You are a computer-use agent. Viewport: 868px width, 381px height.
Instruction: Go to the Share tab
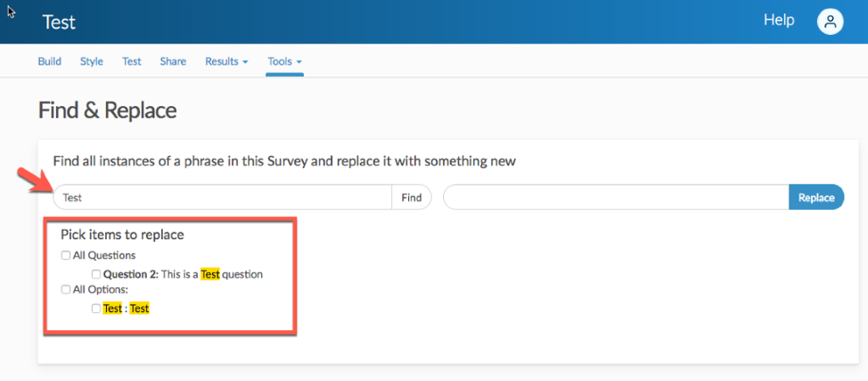click(173, 62)
